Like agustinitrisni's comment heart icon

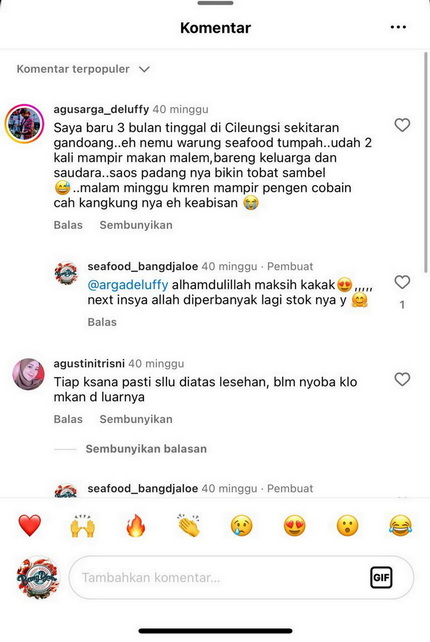(x=402, y=379)
